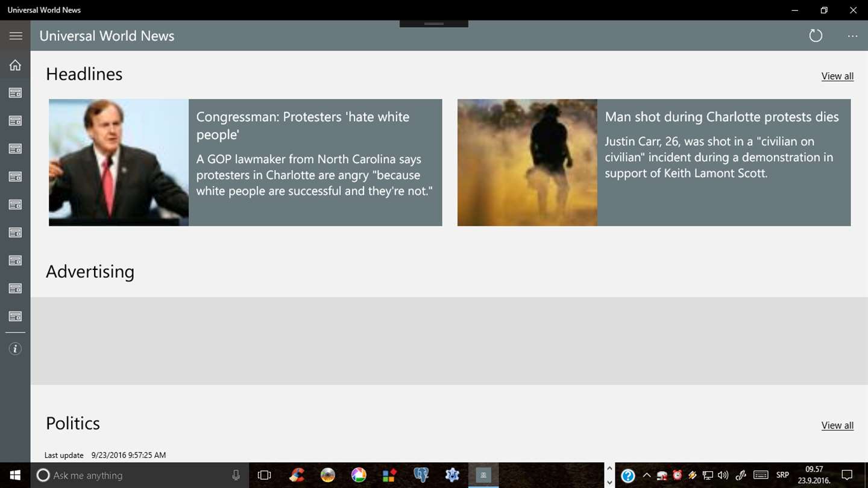
Task: Click the Universal World News taskbar button
Action: 483,475
